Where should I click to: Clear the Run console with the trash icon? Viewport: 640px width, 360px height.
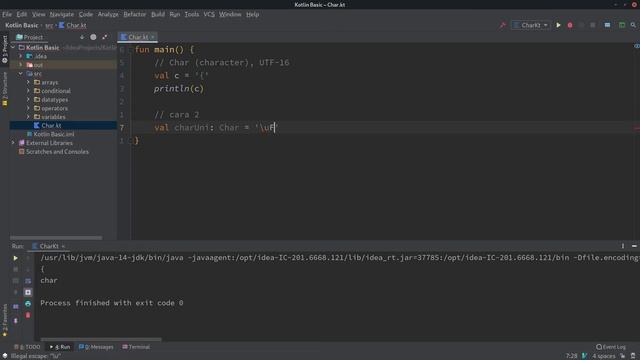(28, 315)
